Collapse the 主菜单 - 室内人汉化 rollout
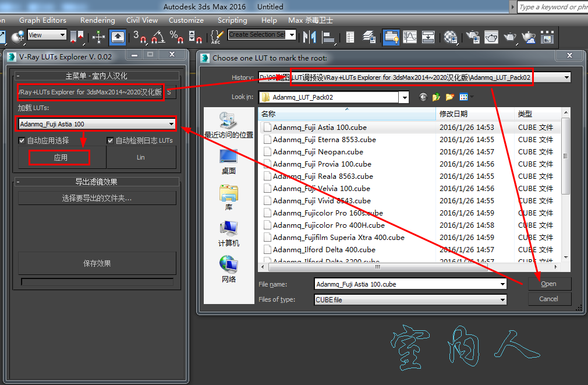The image size is (588, 385). tap(97, 76)
